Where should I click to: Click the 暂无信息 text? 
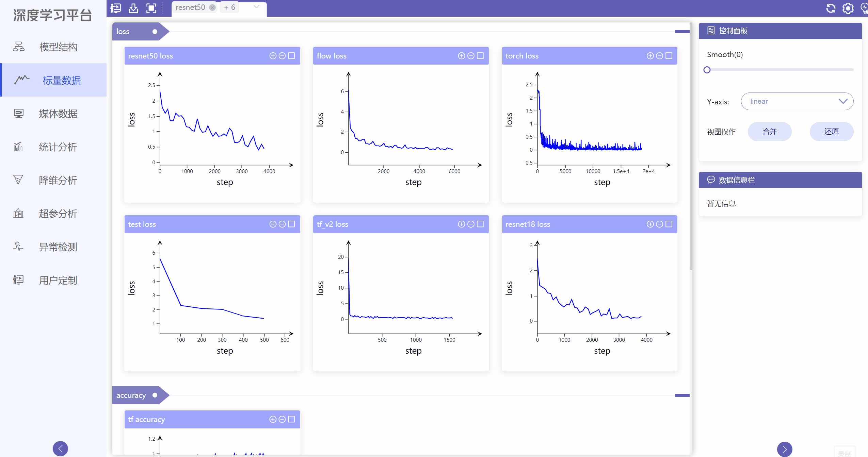[721, 203]
